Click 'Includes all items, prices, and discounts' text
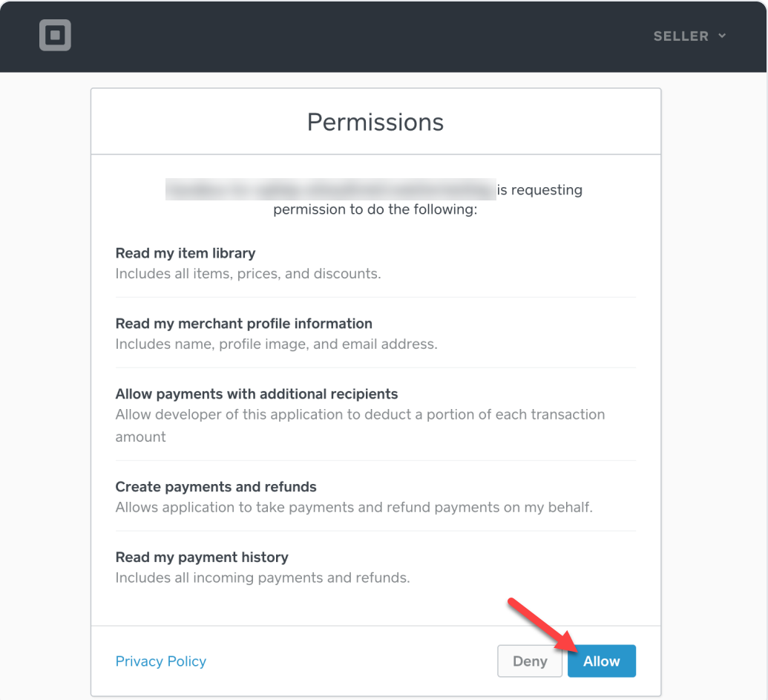 coord(248,274)
